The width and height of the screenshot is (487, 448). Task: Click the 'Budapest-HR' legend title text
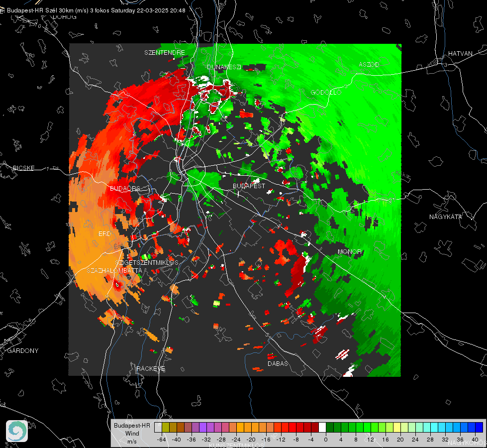coord(132,425)
